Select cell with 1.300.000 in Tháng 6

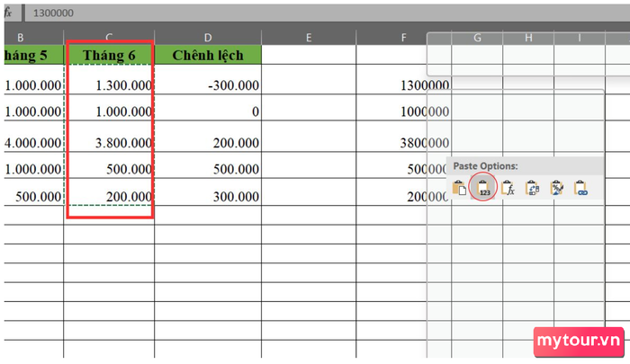[x=109, y=80]
